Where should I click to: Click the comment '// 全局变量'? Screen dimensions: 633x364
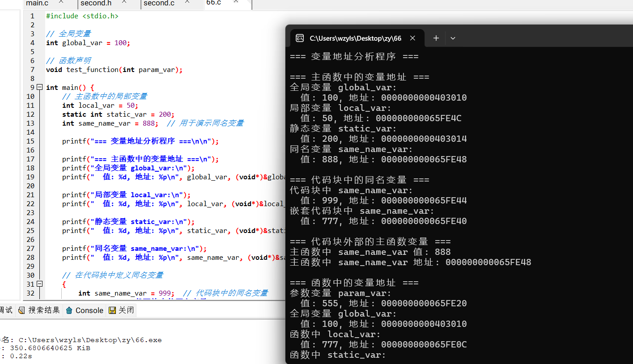pyautogui.click(x=68, y=34)
